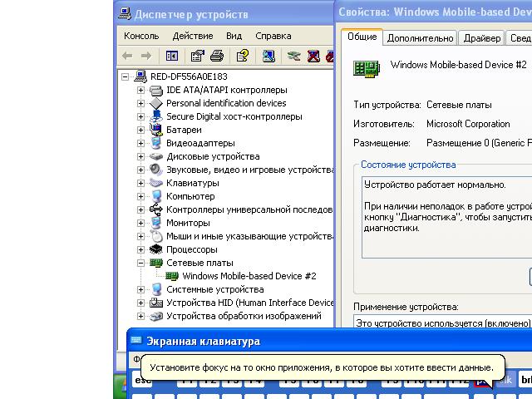This screenshot has width=532, height=399.
Task: Expand the Видеоадаптеры node
Action: click(140, 143)
